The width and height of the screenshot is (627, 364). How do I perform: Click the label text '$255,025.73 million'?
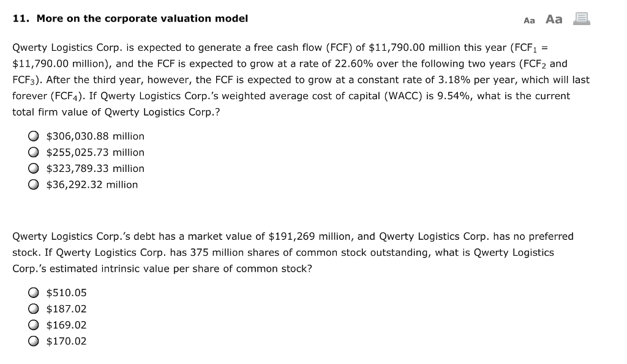point(95,152)
